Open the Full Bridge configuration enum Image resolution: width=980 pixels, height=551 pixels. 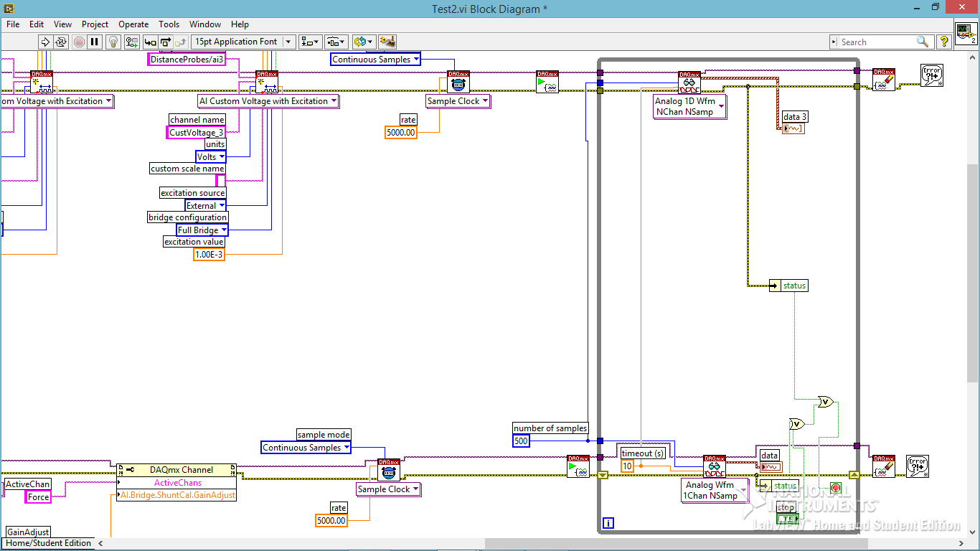(x=202, y=230)
